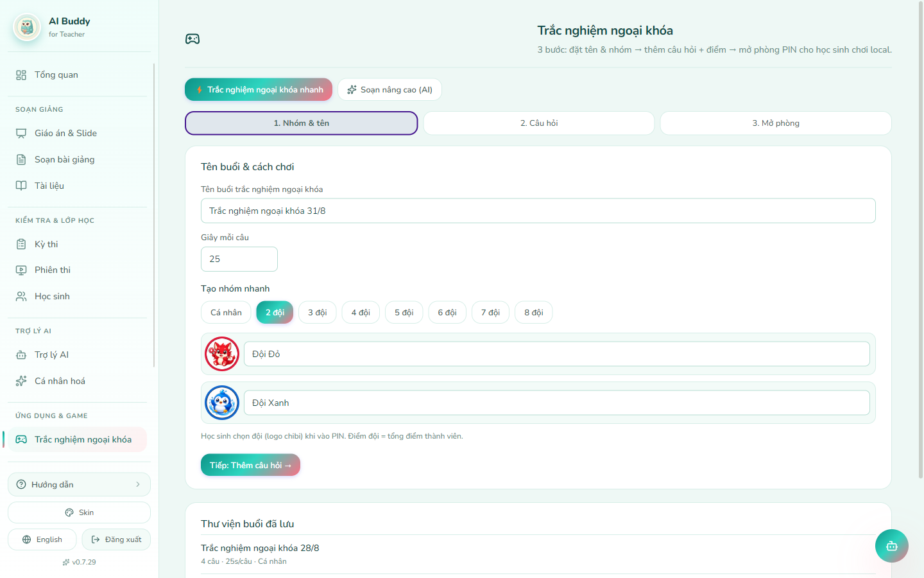Screen dimensions: 924x578
Task: Switch to step 2. Câu hỏi tab
Action: (539, 123)
